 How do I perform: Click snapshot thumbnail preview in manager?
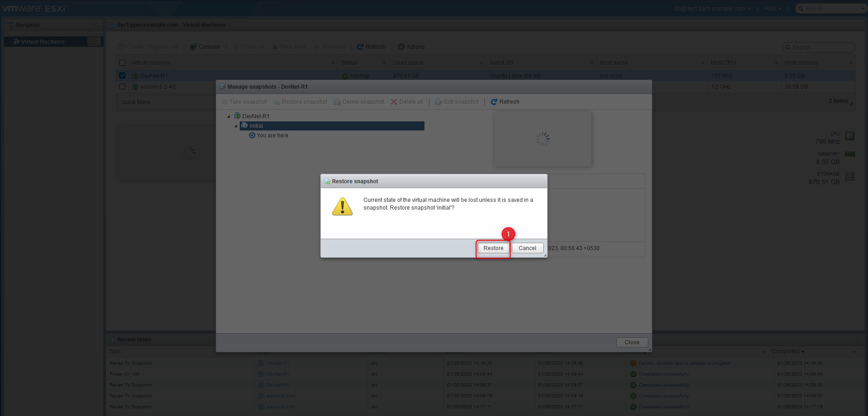[x=543, y=139]
